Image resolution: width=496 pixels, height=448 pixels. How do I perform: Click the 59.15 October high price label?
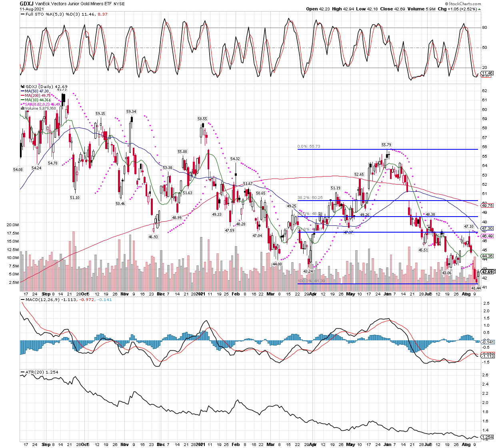[x=100, y=114]
